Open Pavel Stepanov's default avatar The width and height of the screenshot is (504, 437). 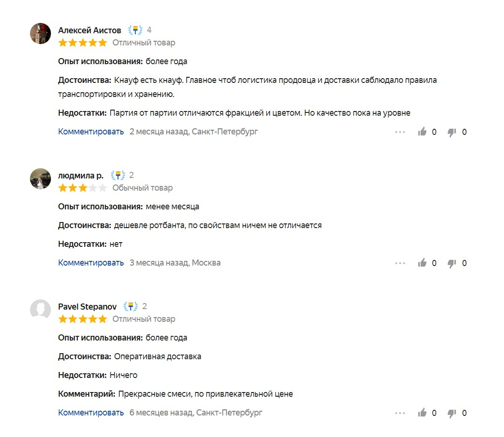click(x=41, y=310)
